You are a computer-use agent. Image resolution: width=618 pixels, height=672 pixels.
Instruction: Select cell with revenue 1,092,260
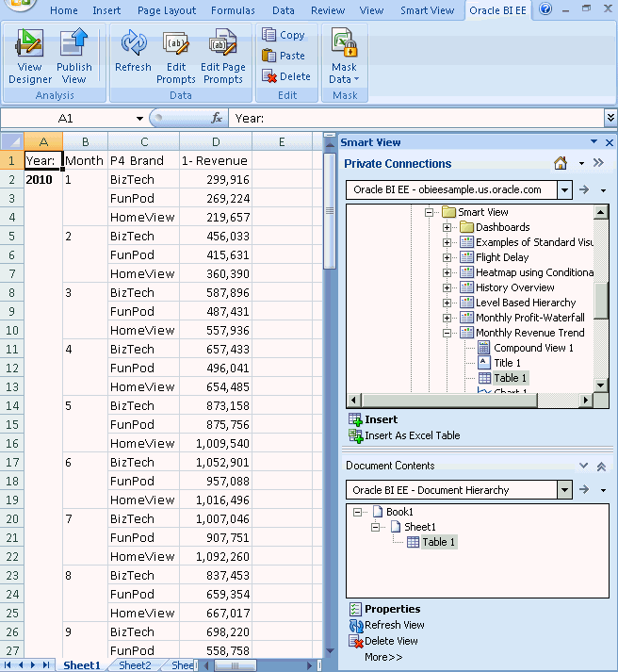click(216, 556)
